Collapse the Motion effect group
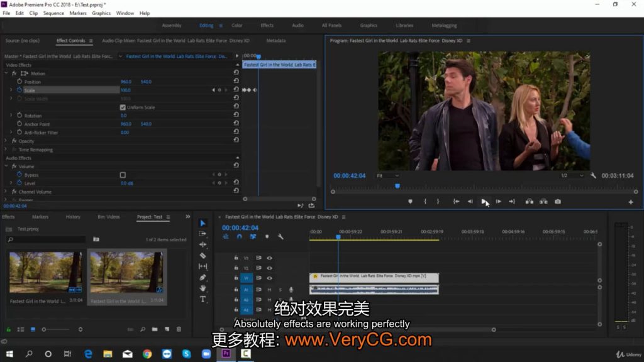Viewport: 644px width, 362px height. point(6,73)
